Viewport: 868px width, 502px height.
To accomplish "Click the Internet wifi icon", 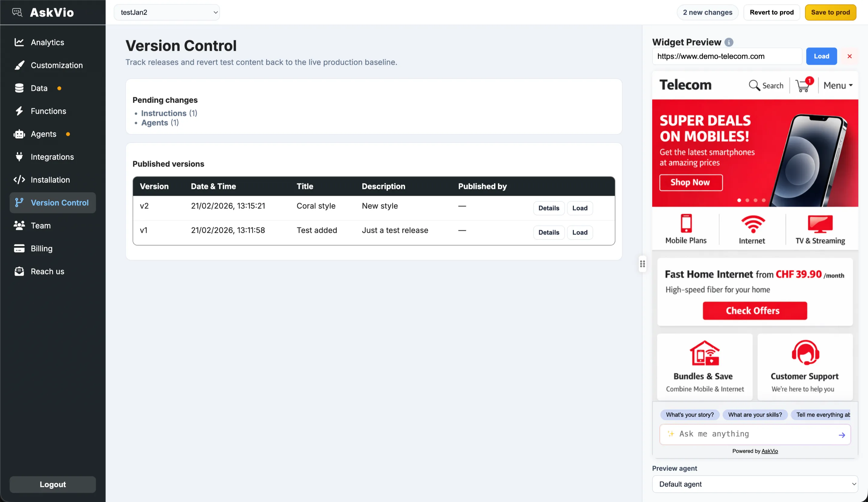I will tap(753, 224).
